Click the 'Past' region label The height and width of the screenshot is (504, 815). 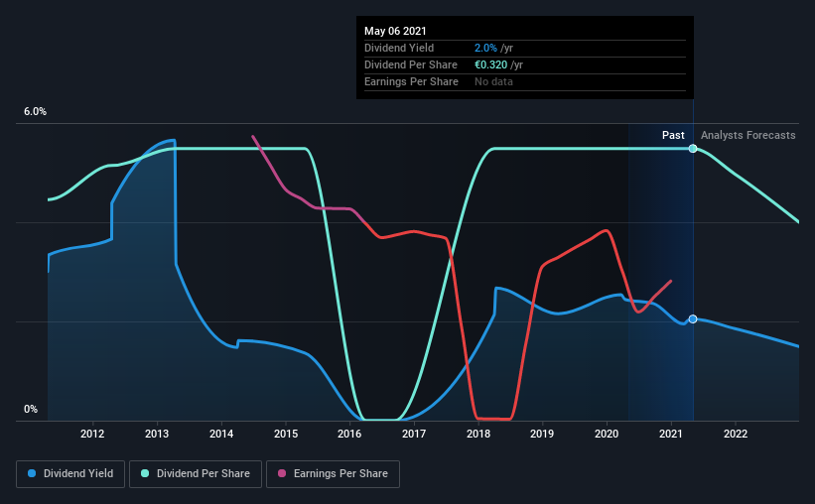click(673, 135)
